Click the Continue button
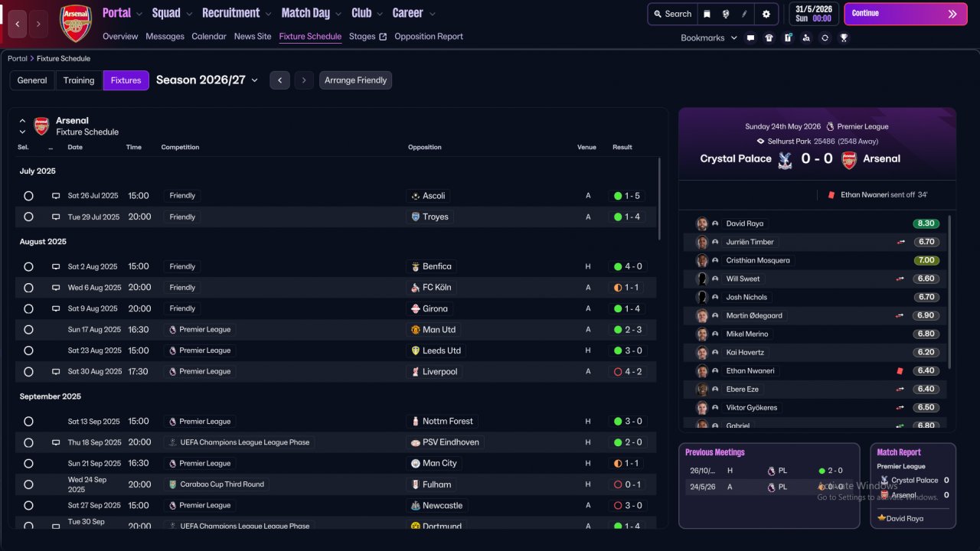 click(905, 14)
